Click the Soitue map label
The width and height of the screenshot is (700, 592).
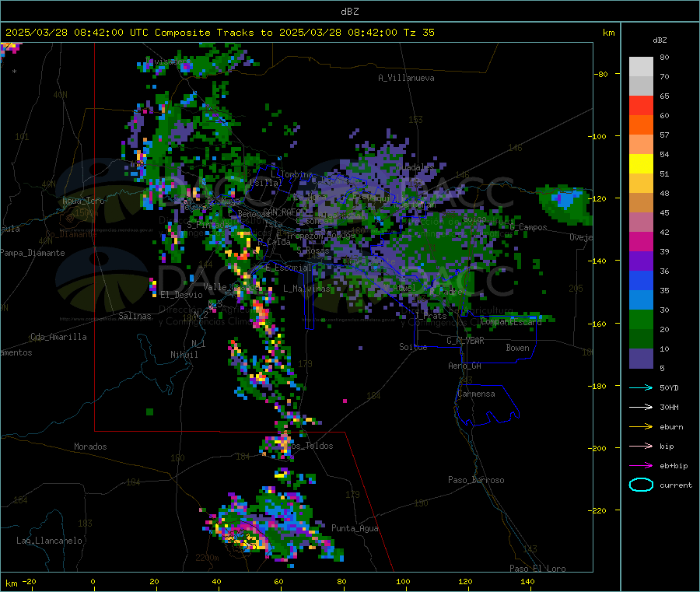click(413, 347)
